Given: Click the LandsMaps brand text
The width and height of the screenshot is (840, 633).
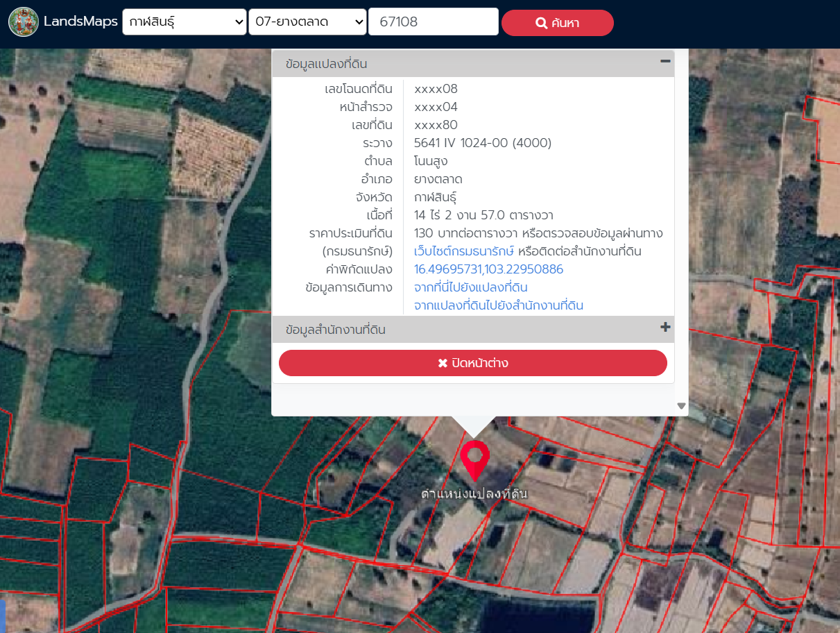Looking at the screenshot, I should pos(80,22).
